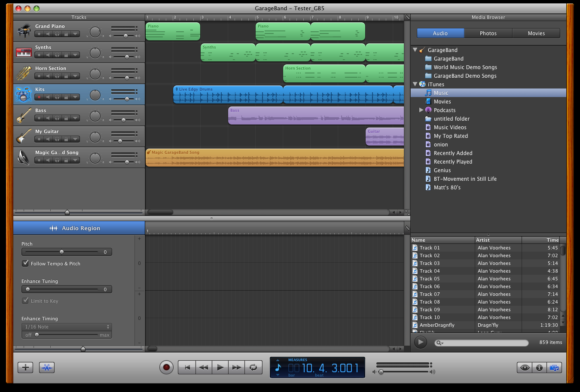Show automation for Horn Section track
580x392 pixels.
[76, 76]
